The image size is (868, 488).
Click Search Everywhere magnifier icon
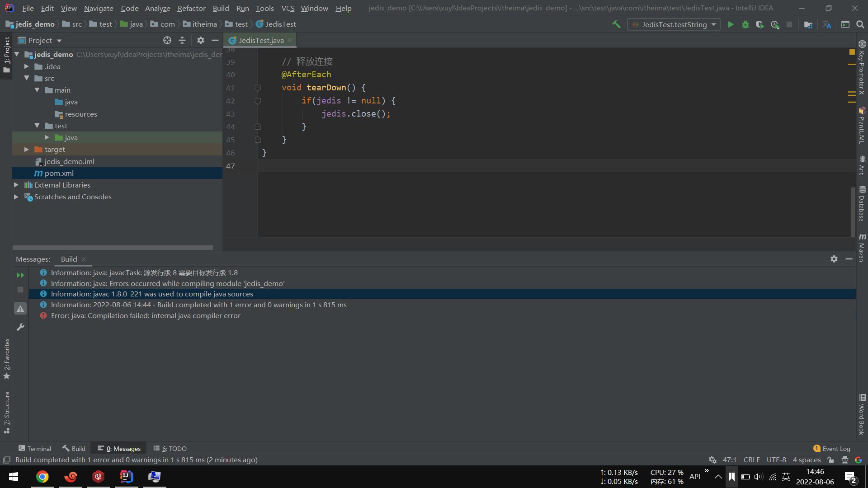860,24
